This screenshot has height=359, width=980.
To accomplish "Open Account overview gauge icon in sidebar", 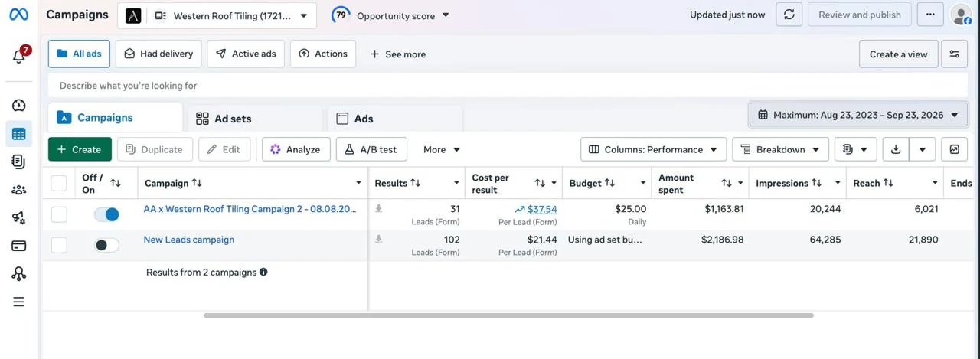I will pos(19,106).
